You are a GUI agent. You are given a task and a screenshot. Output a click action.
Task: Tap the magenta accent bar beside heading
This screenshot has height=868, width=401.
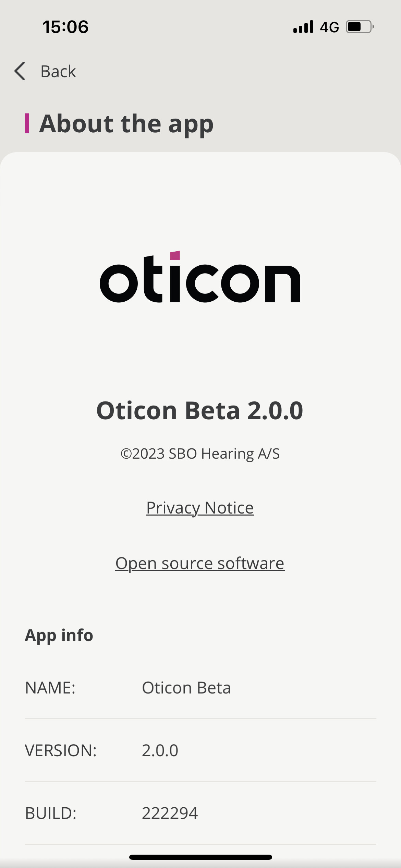pos(27,123)
